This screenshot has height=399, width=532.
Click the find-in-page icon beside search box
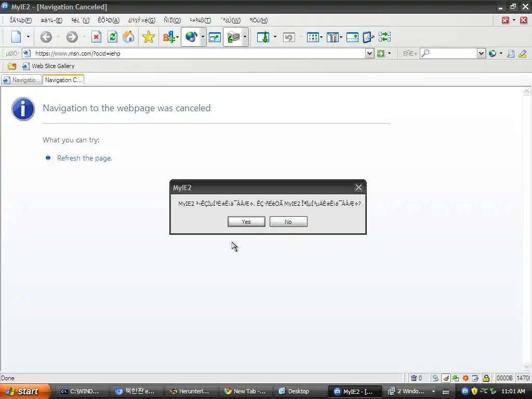click(511, 54)
